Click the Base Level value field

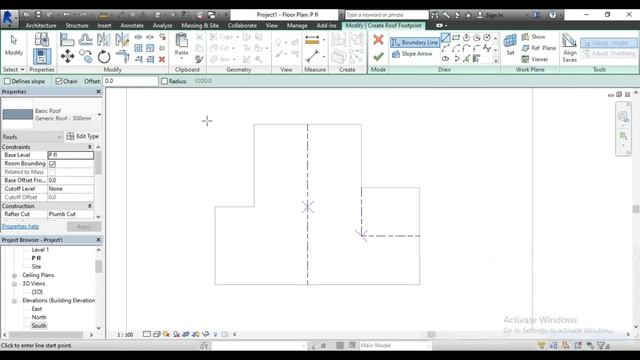point(71,155)
